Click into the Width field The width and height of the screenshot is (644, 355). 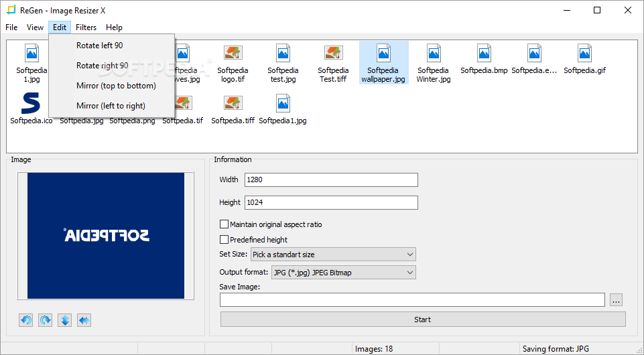point(331,180)
